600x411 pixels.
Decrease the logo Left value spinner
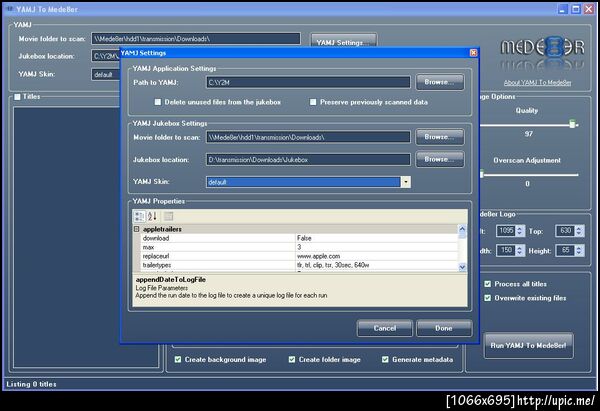click(520, 233)
